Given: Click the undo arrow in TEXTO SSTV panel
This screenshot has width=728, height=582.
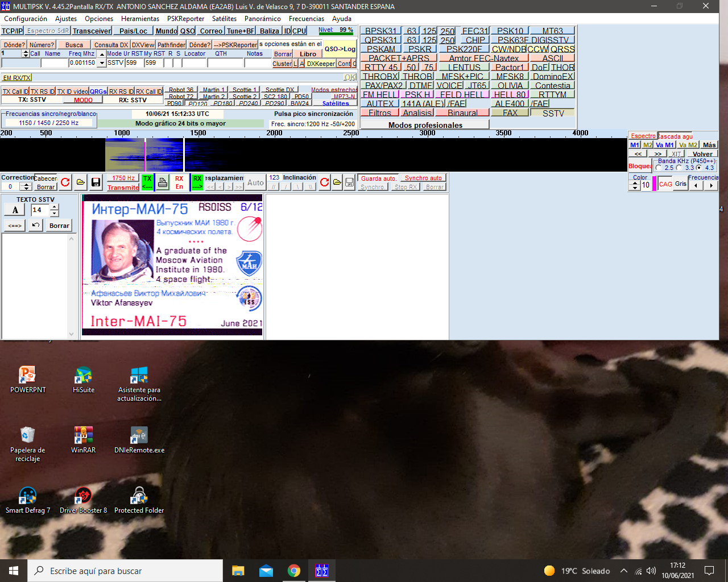Looking at the screenshot, I should click(36, 226).
